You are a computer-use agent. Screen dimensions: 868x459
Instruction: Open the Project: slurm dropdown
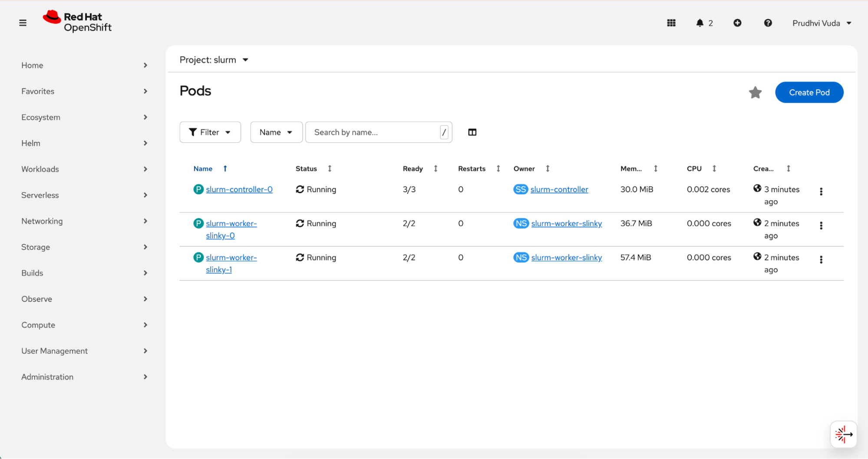(x=214, y=60)
